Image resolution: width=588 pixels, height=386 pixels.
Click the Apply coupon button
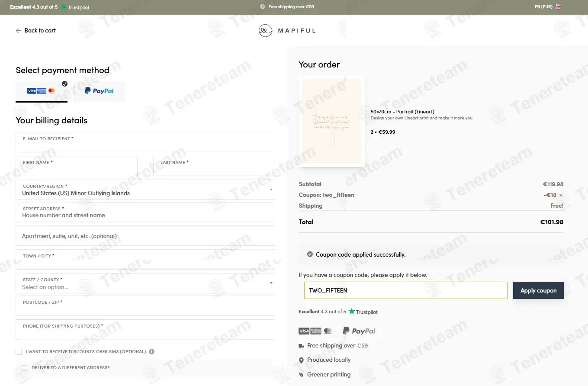click(x=538, y=290)
